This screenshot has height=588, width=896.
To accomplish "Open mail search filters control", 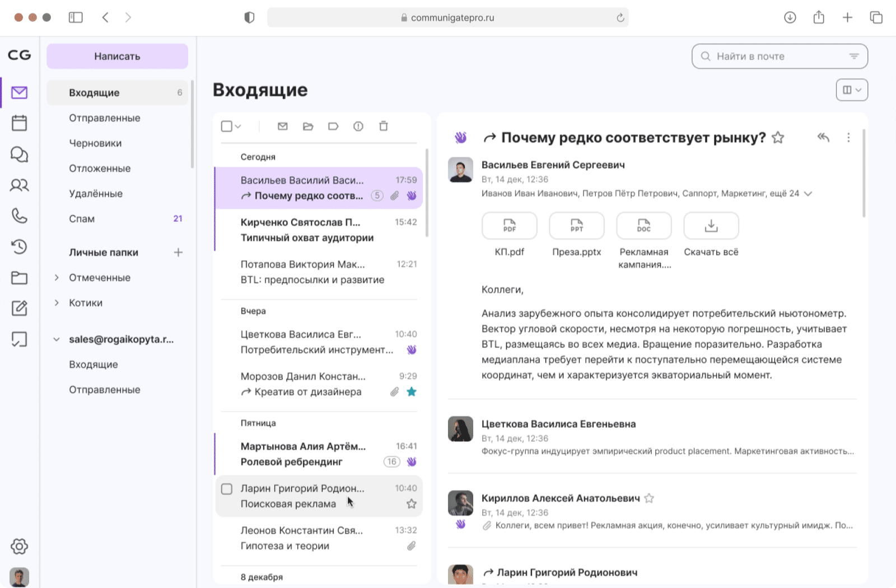I will point(853,56).
